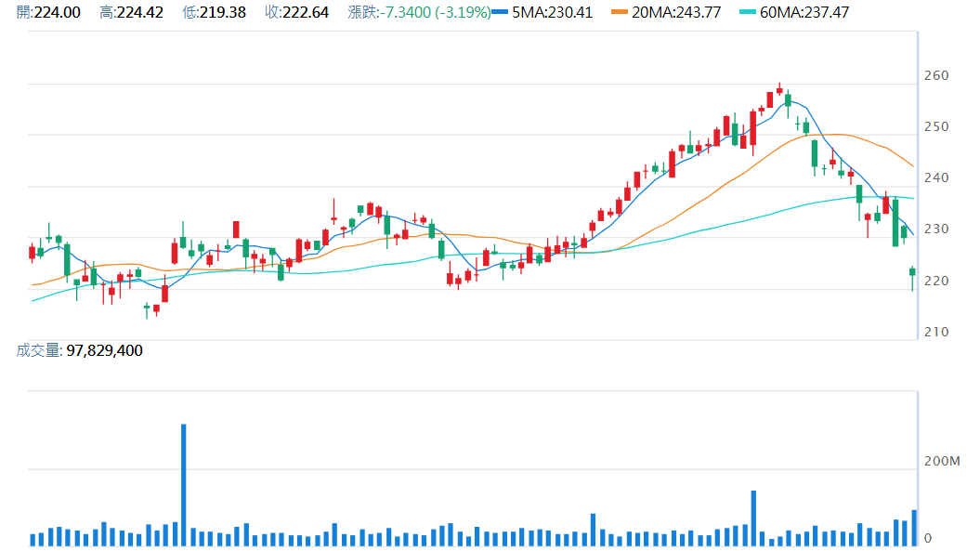Click the rightmost volume bar
The image size is (980, 551).
(914, 528)
